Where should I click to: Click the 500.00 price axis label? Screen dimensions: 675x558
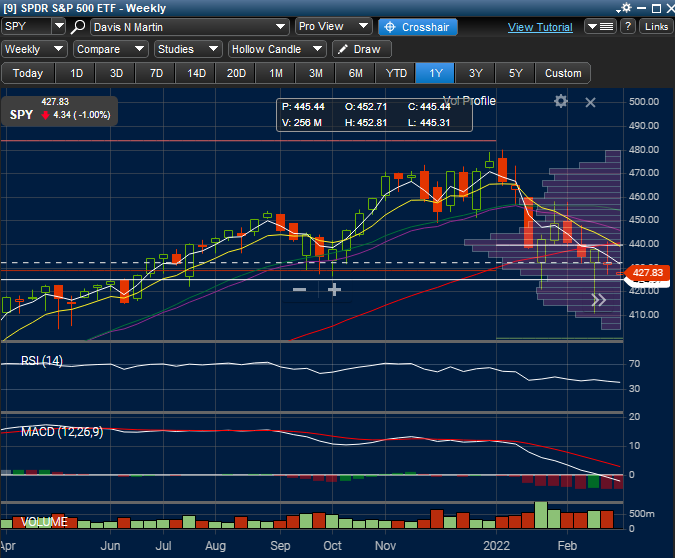tap(644, 102)
